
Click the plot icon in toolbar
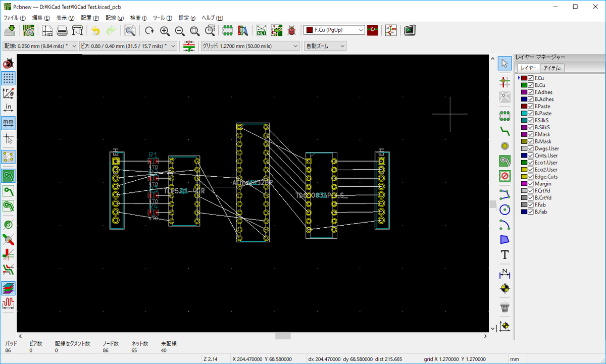(77, 30)
